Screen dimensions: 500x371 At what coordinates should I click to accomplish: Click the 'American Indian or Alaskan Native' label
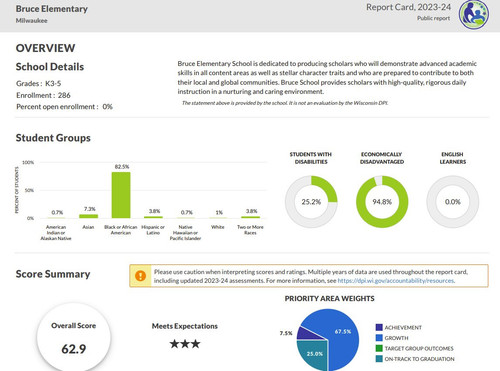56,233
